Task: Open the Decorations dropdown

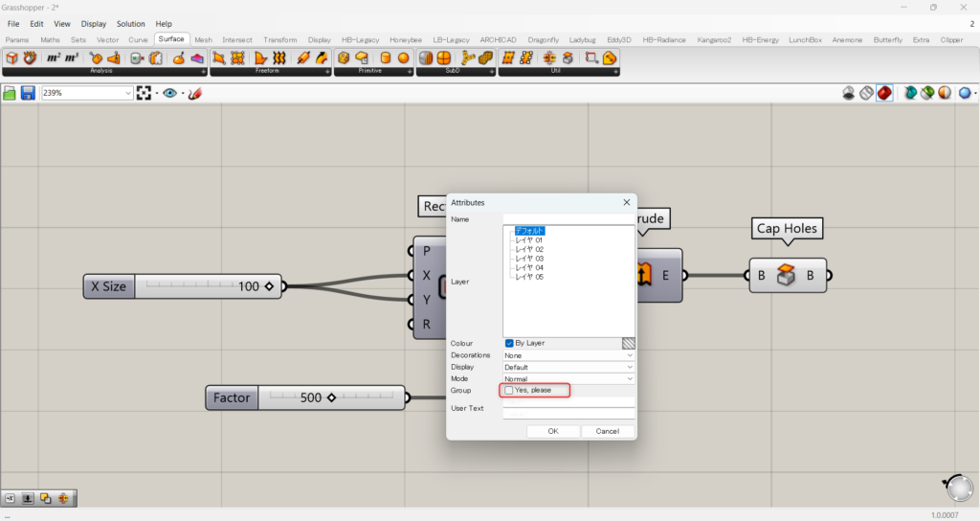Action: click(568, 355)
